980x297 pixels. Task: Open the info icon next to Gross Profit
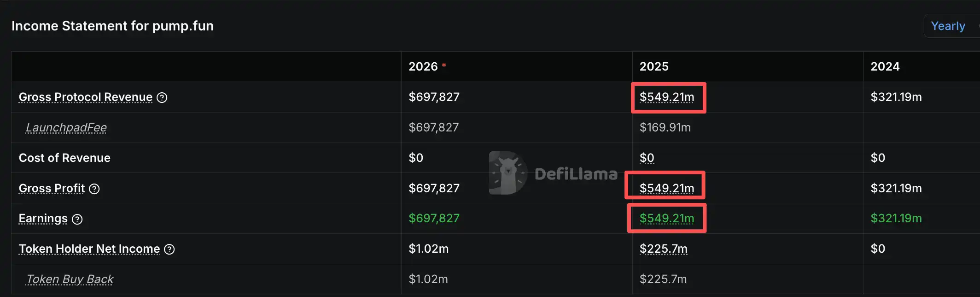pos(94,189)
